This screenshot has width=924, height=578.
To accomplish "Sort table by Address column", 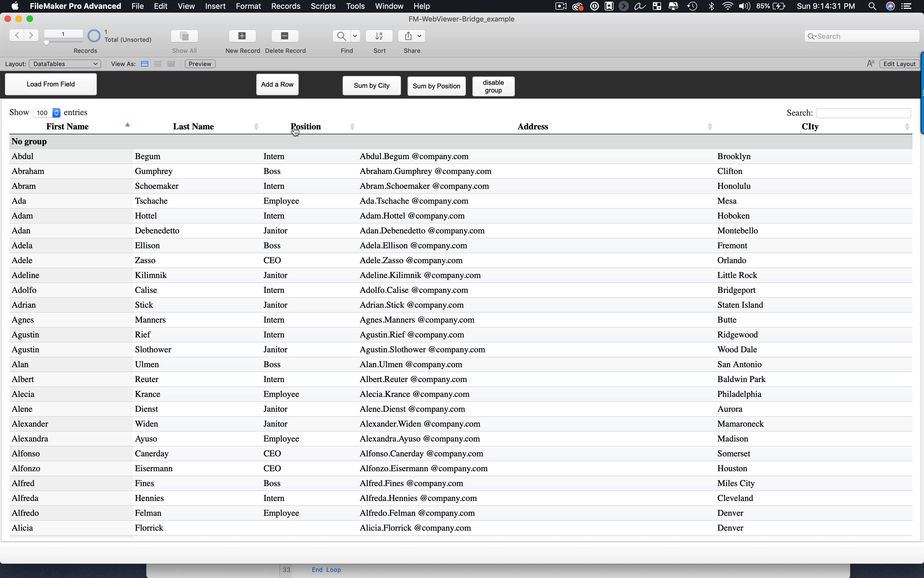I will 533,127.
